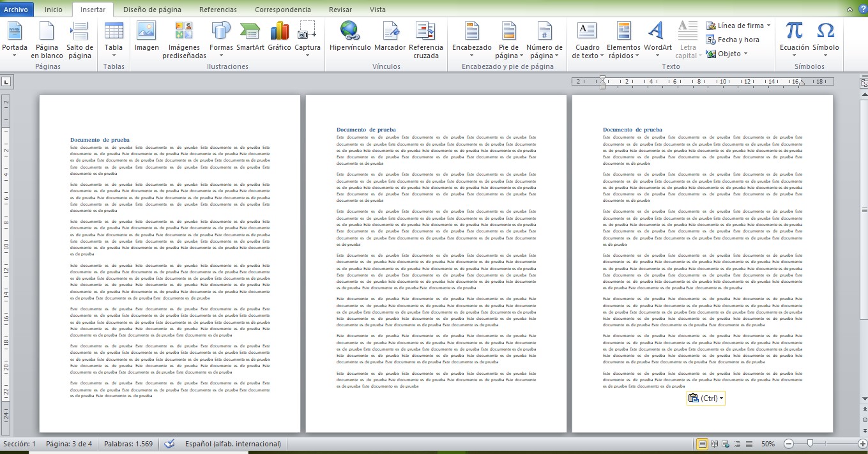Open the proofing errors status icon
The width and height of the screenshot is (868, 454).
169,444
